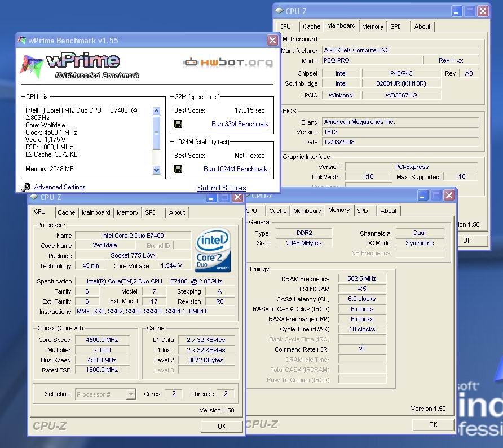Switch to Mainboard tab in CPU window
This screenshot has width=503, height=448.
click(x=96, y=212)
